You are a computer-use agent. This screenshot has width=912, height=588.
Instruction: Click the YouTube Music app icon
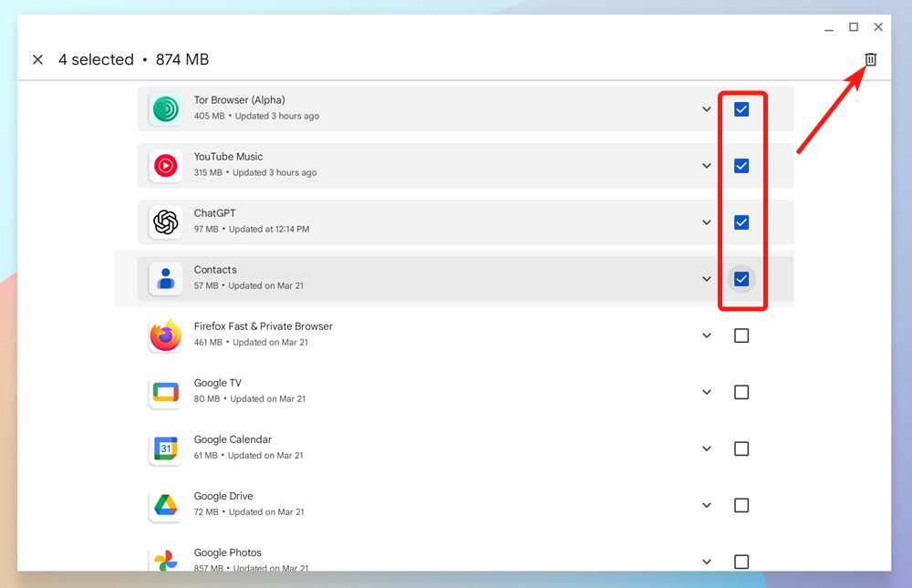tap(165, 165)
